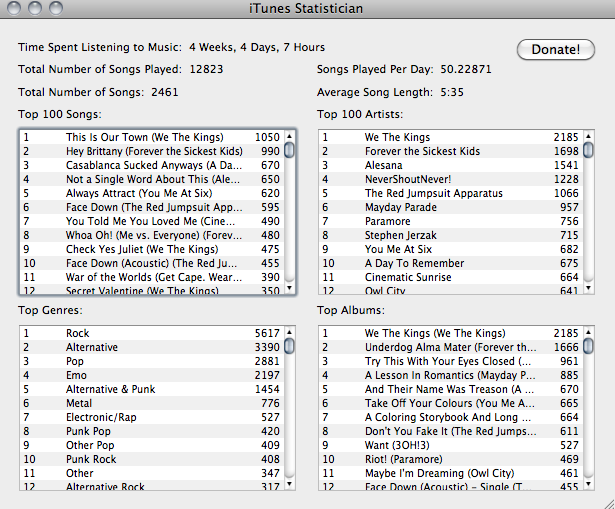
Task: Select genre Other ranked eleventh
Action: pyautogui.click(x=152, y=474)
